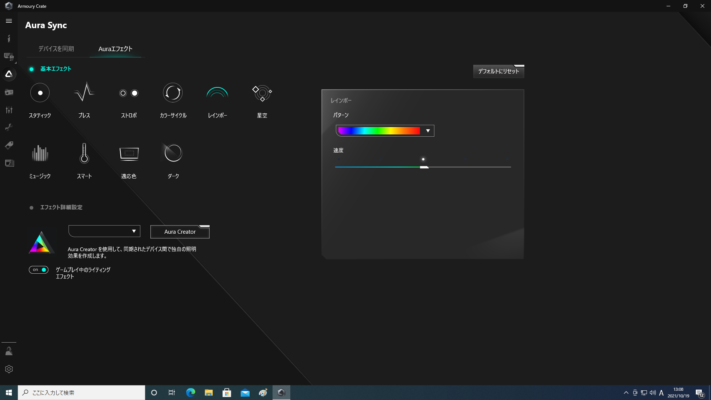Click the rainbow gradient pattern swatch
Image resolution: width=711 pixels, height=400 pixels.
[x=379, y=131]
